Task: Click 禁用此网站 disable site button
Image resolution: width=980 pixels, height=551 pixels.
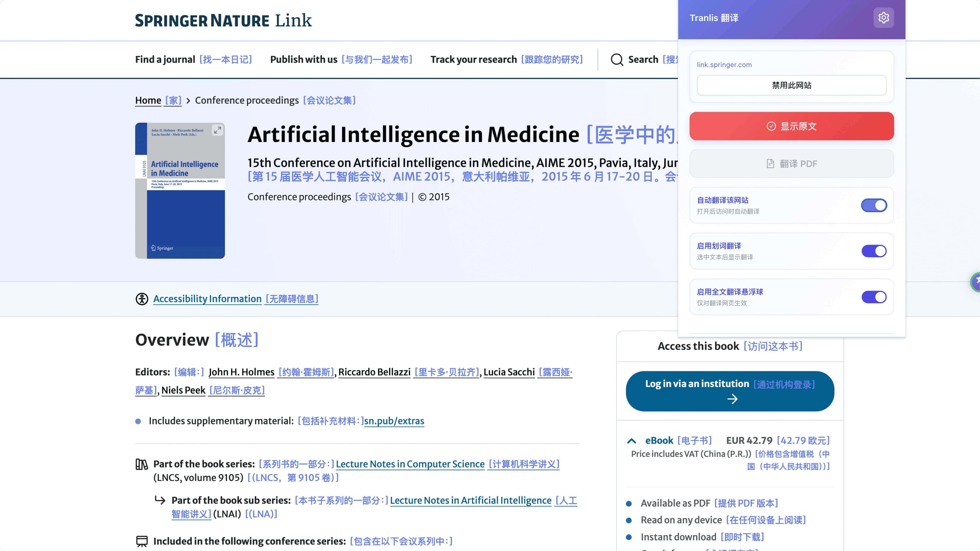Action: pos(791,85)
